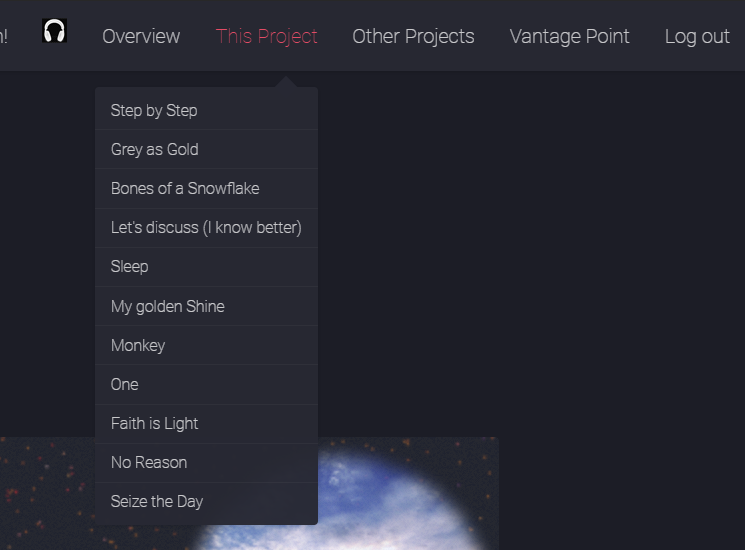Click the truncated navbar text at left

[x=4, y=36]
